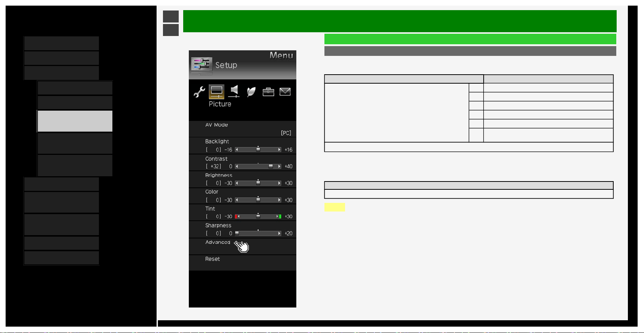644x333 pixels.
Task: Click the green end of Tint slider
Action: (280, 216)
